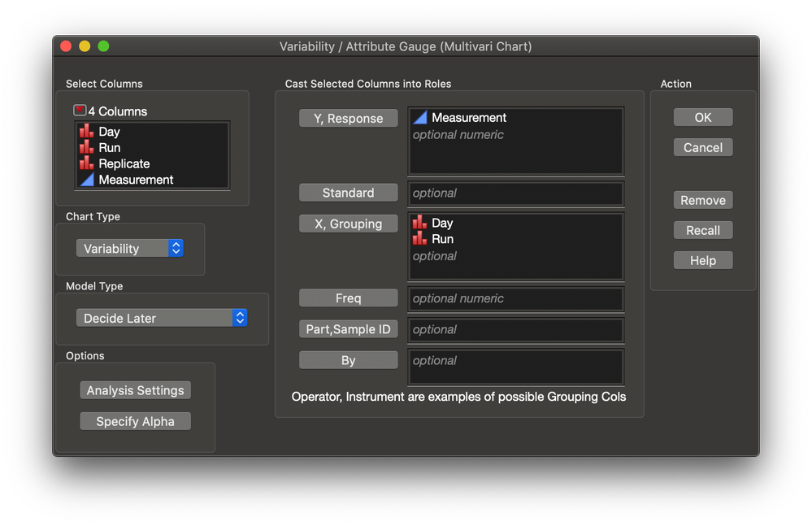
Task: Open Analysis Settings options
Action: click(x=135, y=390)
